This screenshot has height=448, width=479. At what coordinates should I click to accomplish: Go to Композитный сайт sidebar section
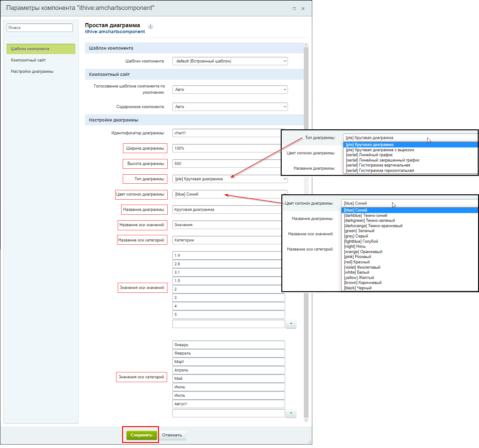tap(28, 60)
